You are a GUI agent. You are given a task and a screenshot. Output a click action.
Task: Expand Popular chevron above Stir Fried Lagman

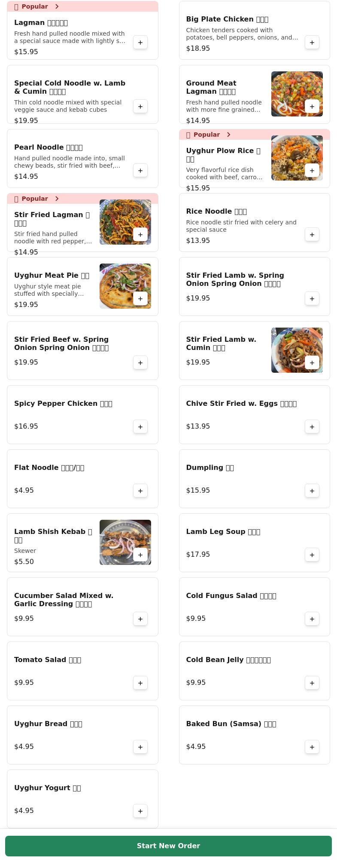[57, 199]
